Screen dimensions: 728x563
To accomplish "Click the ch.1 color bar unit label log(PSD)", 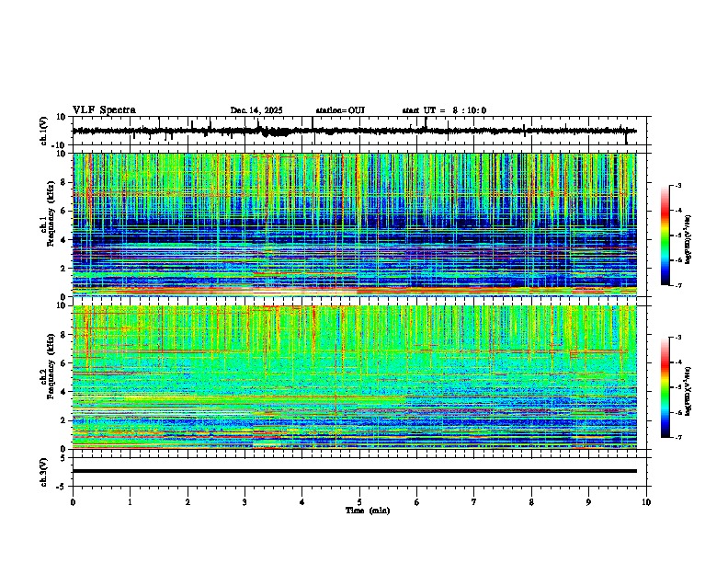I will tap(688, 240).
